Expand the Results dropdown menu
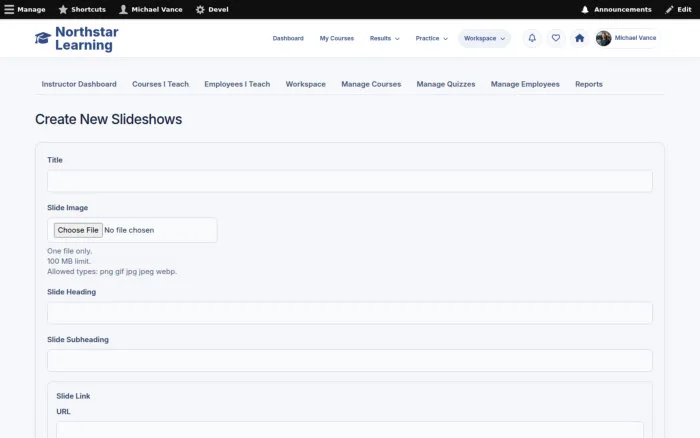The image size is (700, 438). coord(384,38)
